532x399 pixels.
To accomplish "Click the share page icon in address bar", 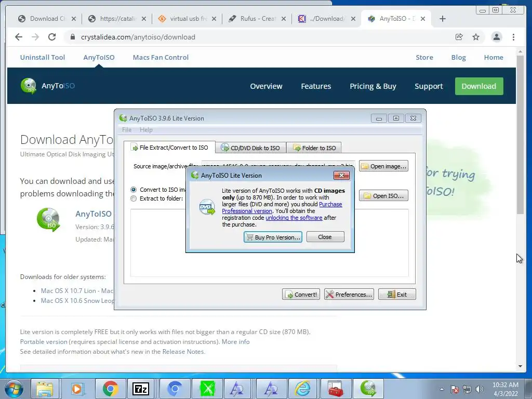I will coord(459,37).
